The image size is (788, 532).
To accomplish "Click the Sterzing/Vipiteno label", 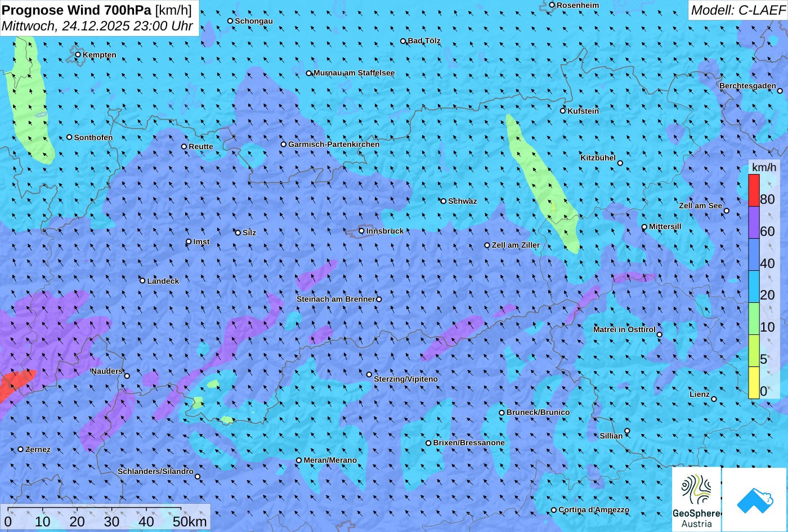I will (406, 379).
